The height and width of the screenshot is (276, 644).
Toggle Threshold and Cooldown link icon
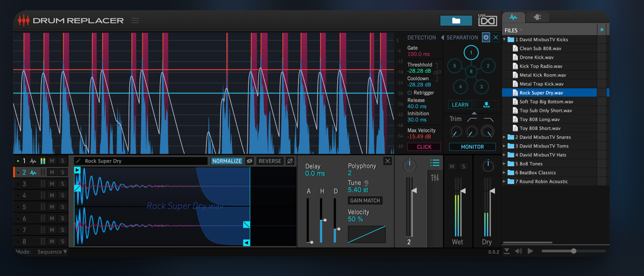click(437, 72)
